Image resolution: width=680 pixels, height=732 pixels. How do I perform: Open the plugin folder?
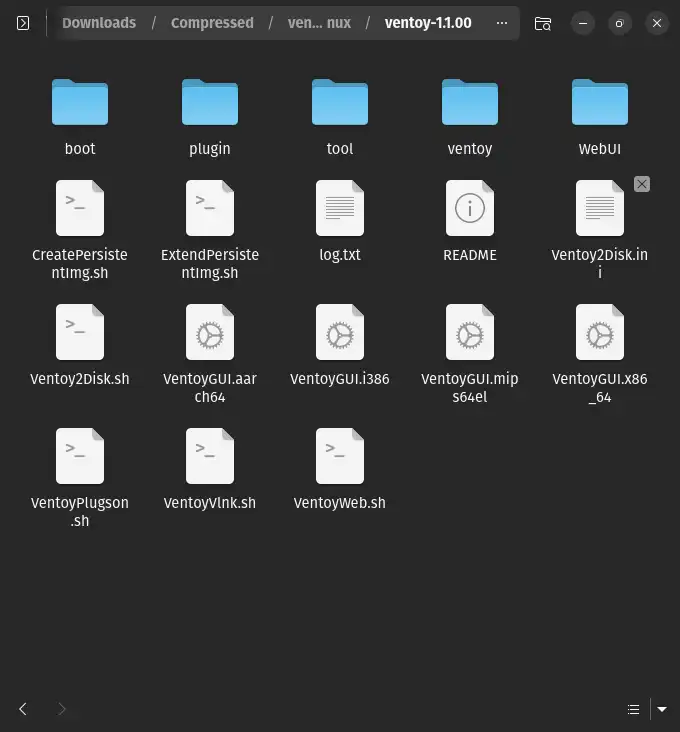pyautogui.click(x=210, y=102)
